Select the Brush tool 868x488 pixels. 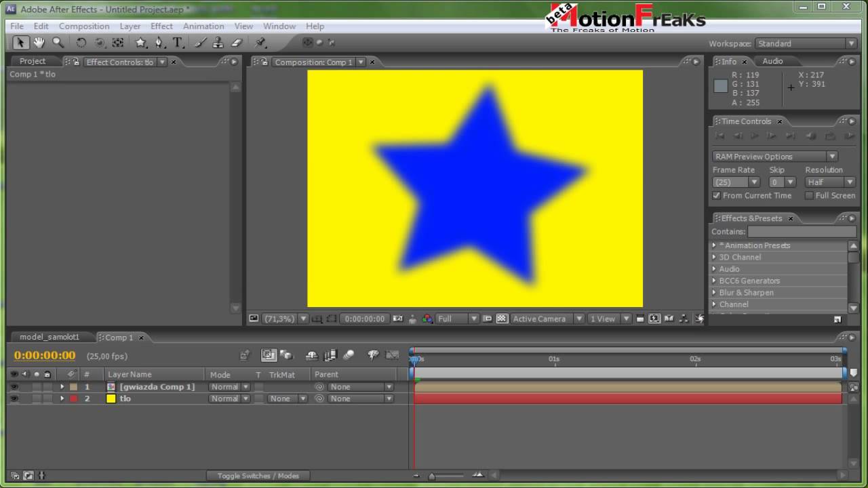click(x=201, y=43)
